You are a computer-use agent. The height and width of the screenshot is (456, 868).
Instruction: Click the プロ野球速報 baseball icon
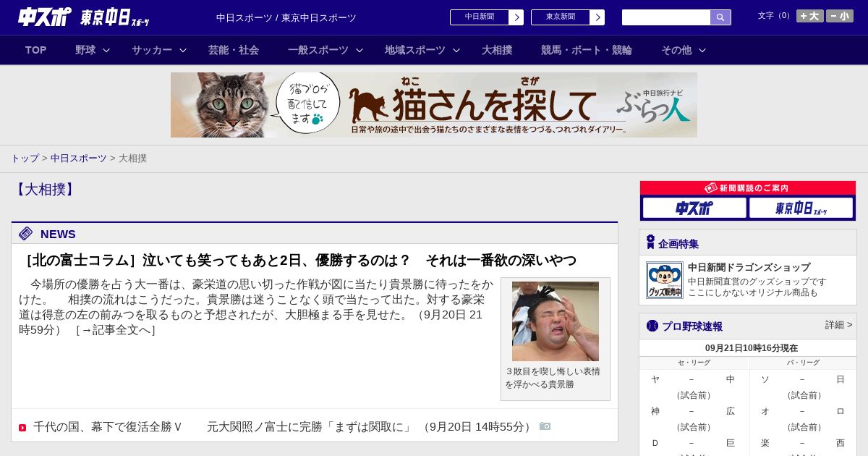652,326
